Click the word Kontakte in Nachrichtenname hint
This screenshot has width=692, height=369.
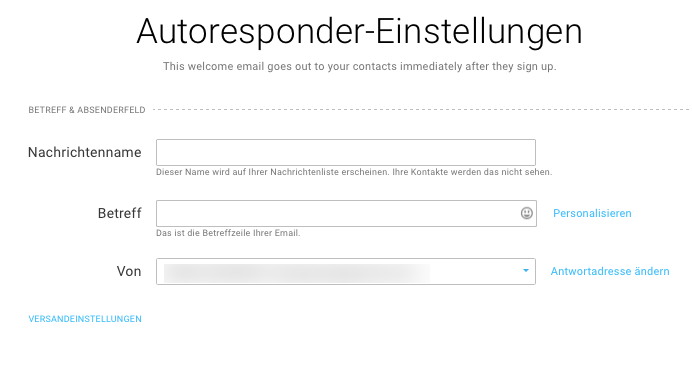pos(427,172)
